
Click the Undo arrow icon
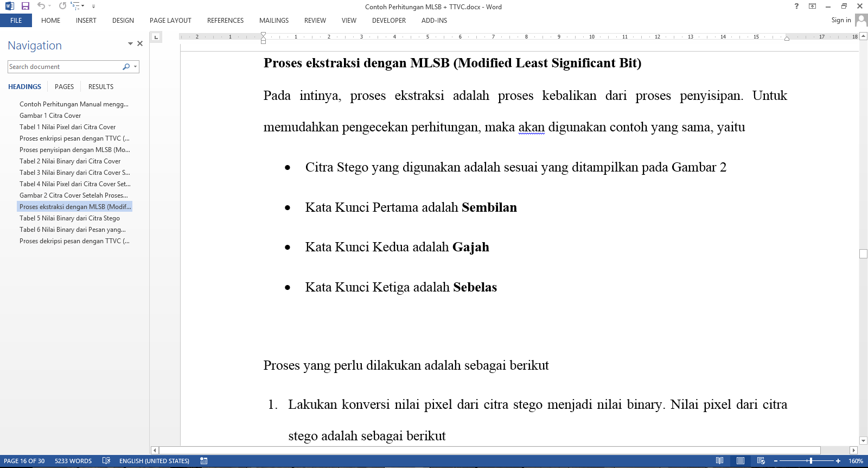pos(41,6)
